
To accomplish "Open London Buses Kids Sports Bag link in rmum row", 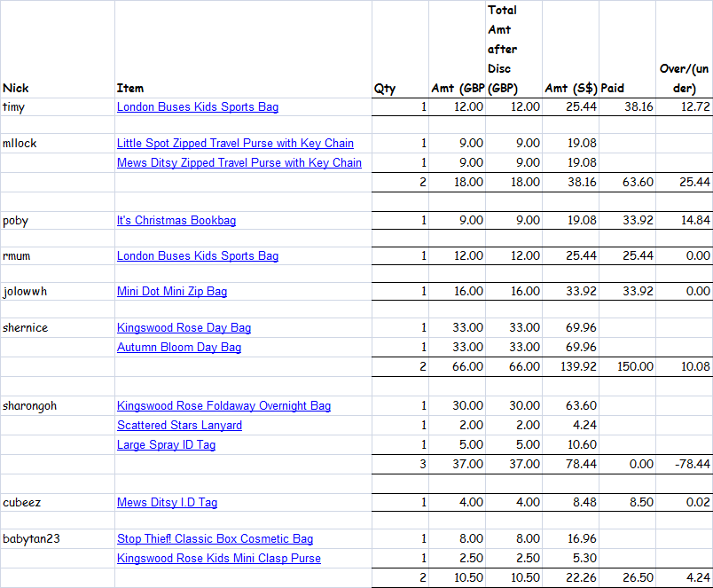I will tap(198, 256).
